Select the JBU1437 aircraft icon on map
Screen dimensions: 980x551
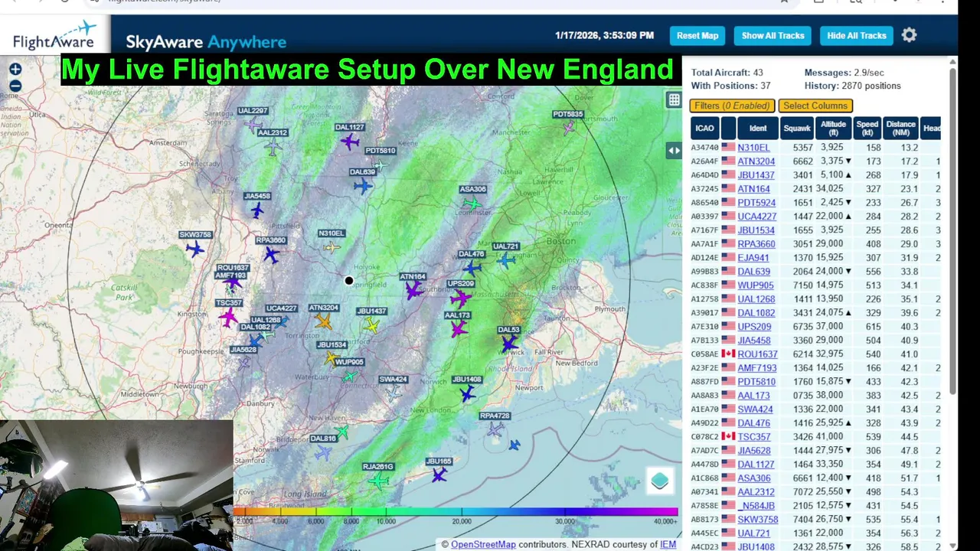tap(371, 326)
